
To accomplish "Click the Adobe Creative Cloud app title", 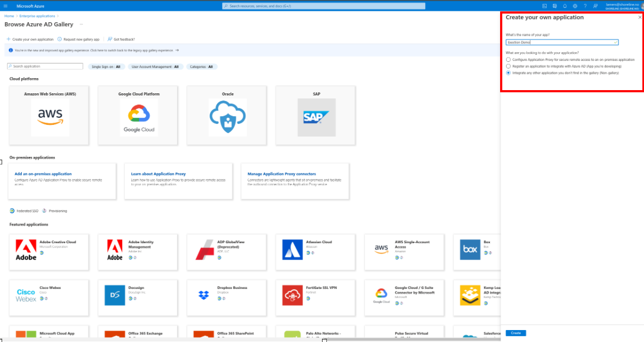I will coord(58,242).
